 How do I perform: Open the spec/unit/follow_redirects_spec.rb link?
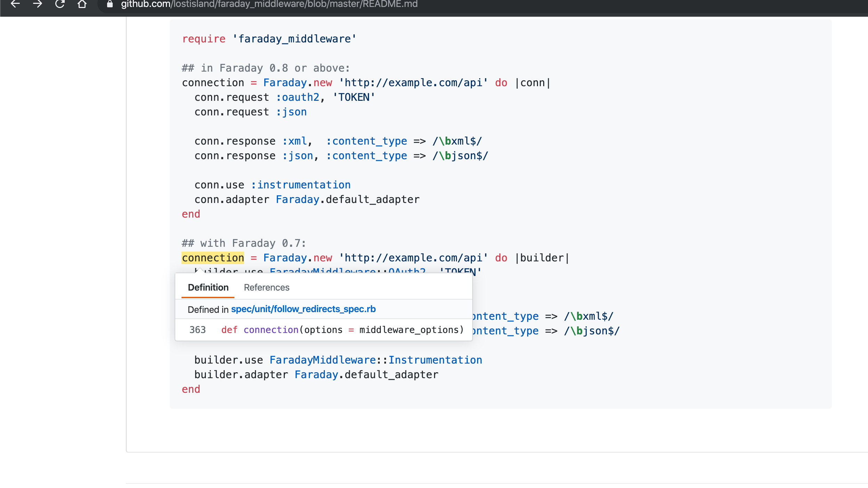tap(303, 309)
